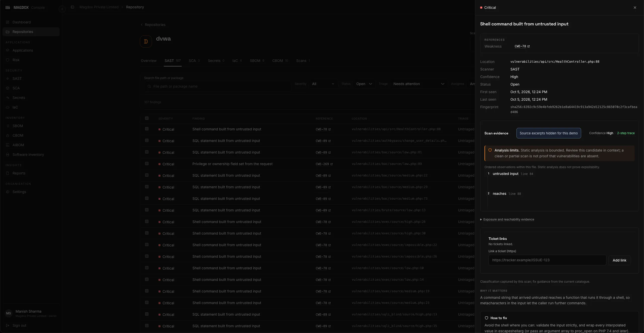644x333 pixels.
Task: Open the SBOM list icon
Action: [8, 126]
